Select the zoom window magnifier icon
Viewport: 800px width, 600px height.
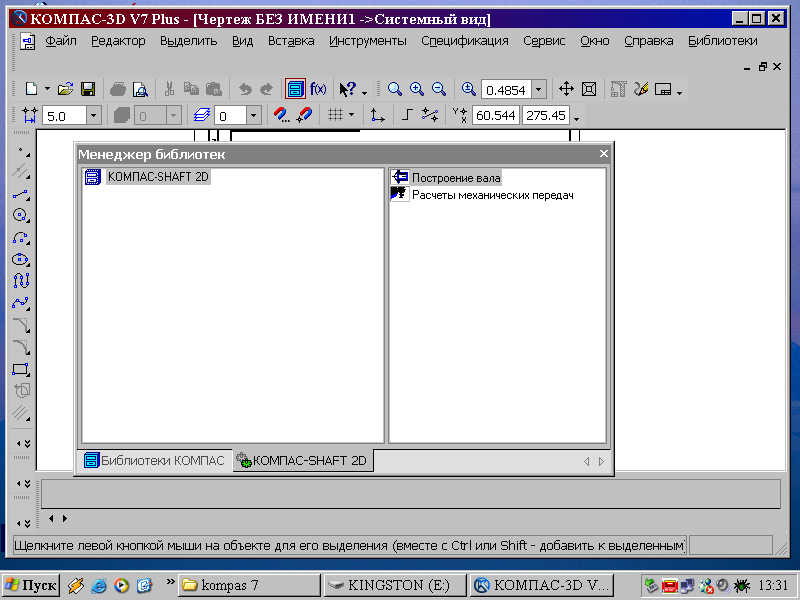click(394, 89)
